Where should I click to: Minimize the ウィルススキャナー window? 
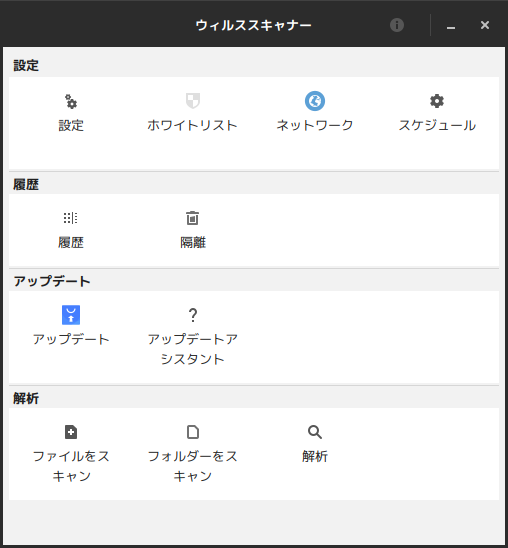click(451, 26)
